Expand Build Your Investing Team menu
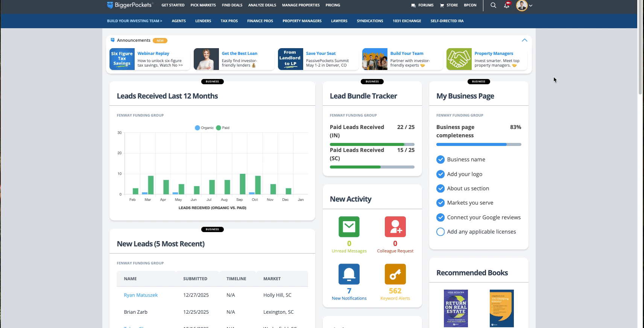This screenshot has width=644, height=328. [x=134, y=21]
